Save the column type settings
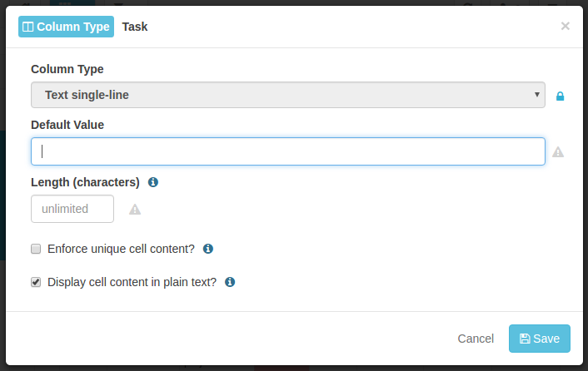Screen dimensions: 588x371 539,339
